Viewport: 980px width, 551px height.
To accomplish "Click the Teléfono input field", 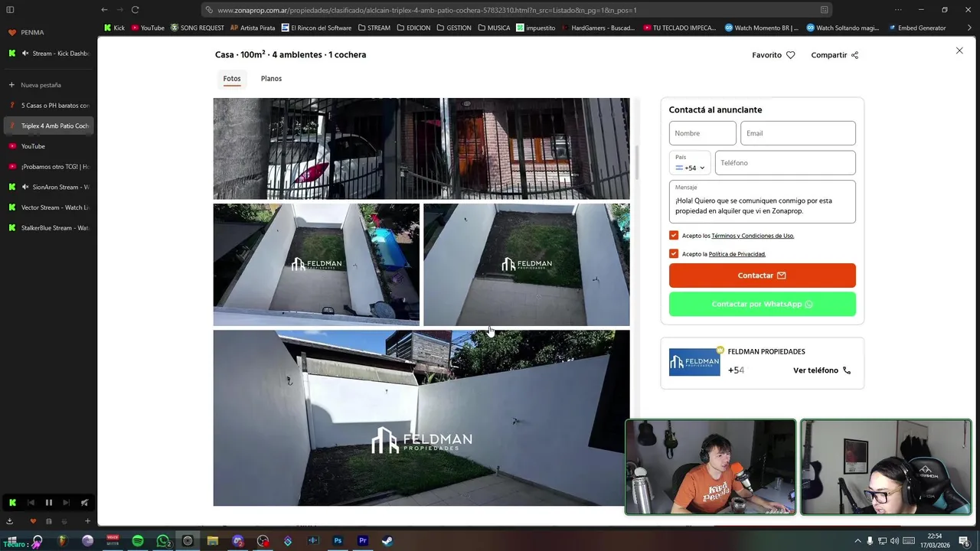I will coord(786,163).
